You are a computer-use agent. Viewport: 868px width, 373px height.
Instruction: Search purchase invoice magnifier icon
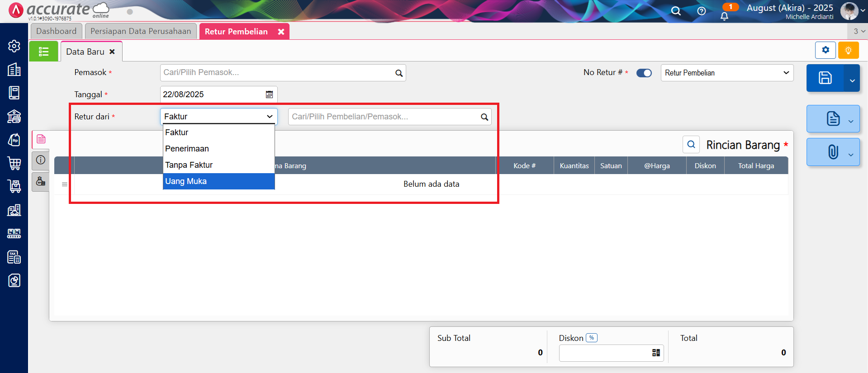click(x=484, y=117)
